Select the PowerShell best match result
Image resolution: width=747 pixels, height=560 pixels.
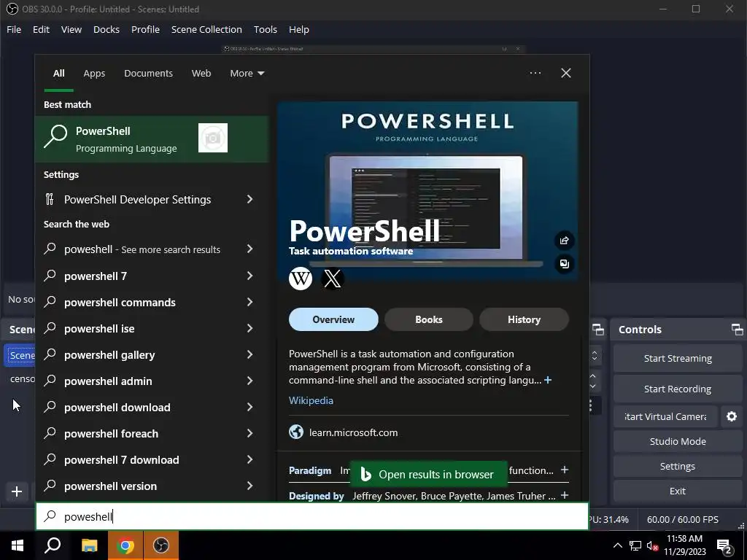tap(152, 139)
